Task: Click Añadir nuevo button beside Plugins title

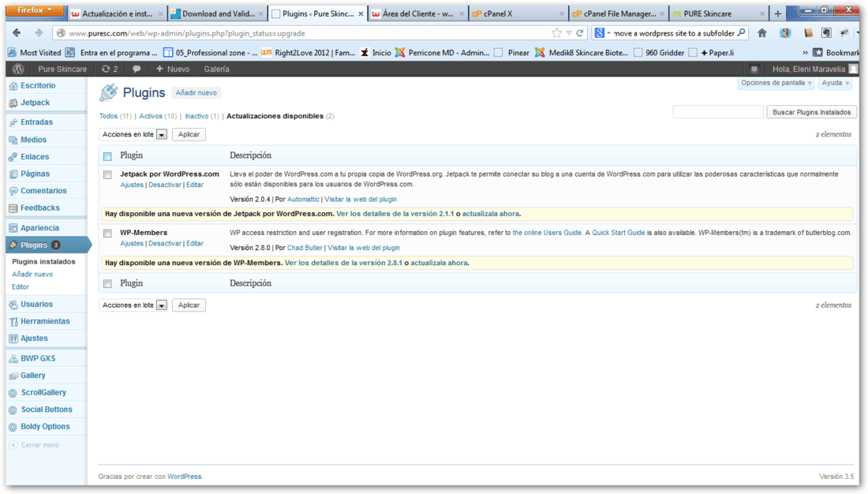Action: 196,93
